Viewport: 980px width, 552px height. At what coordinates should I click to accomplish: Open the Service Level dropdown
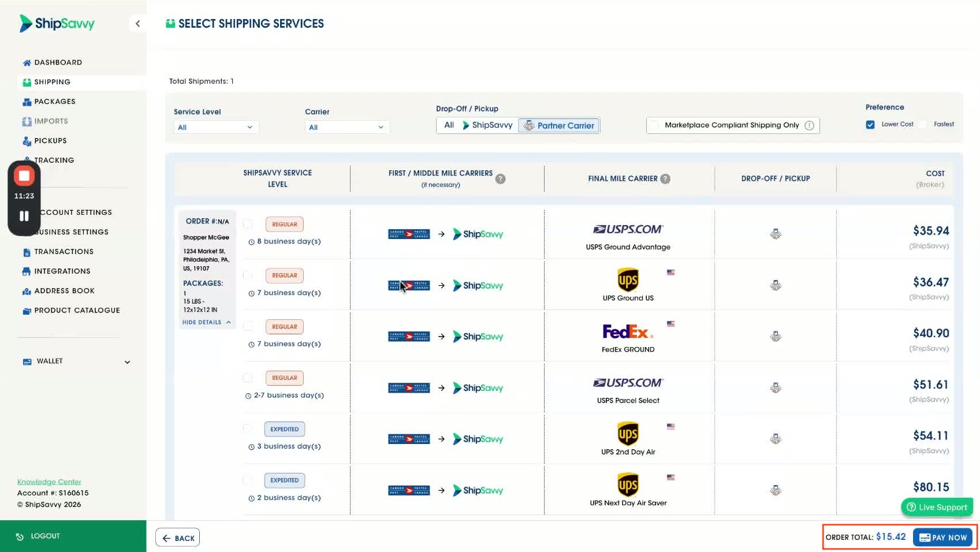[x=216, y=127]
